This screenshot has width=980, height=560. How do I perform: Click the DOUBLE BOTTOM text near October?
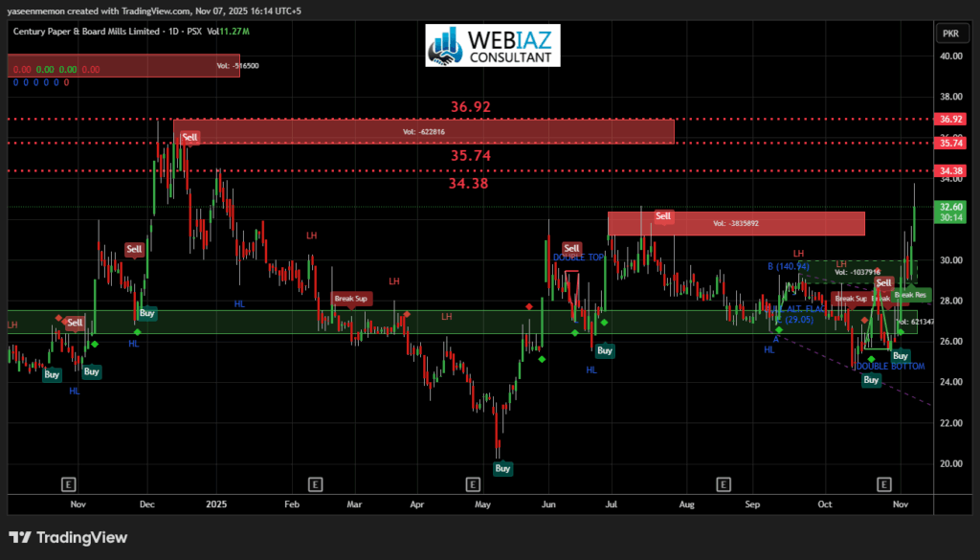(888, 366)
